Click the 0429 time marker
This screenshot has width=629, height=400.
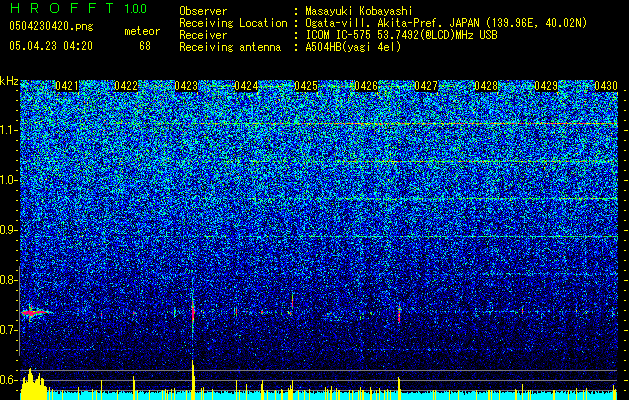click(546, 86)
